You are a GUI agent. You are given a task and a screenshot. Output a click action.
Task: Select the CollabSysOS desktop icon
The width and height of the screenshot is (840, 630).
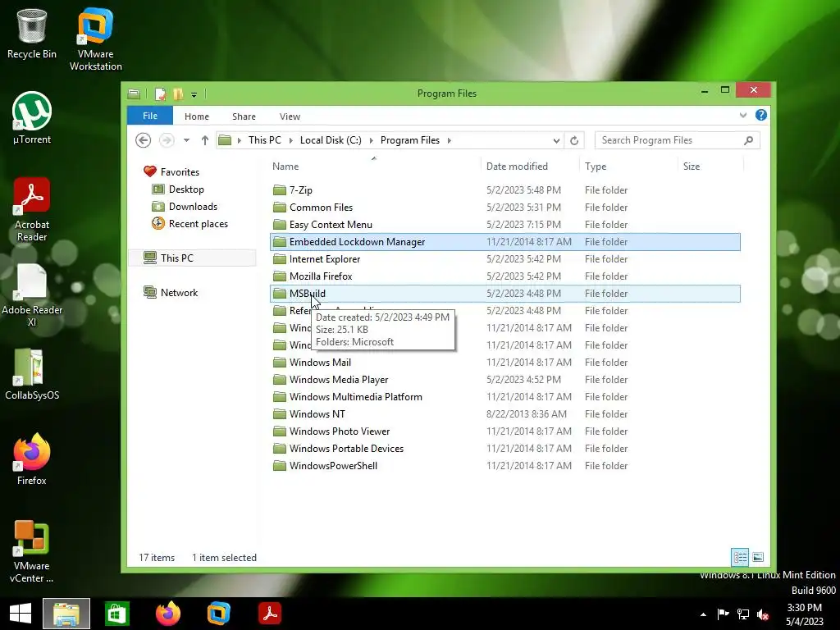pos(32,374)
